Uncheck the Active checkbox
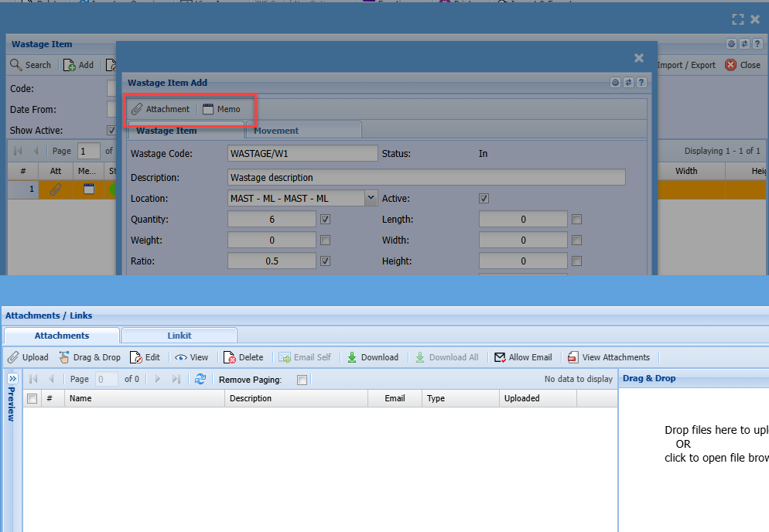Viewport: 769px width, 532px height. 484,199
